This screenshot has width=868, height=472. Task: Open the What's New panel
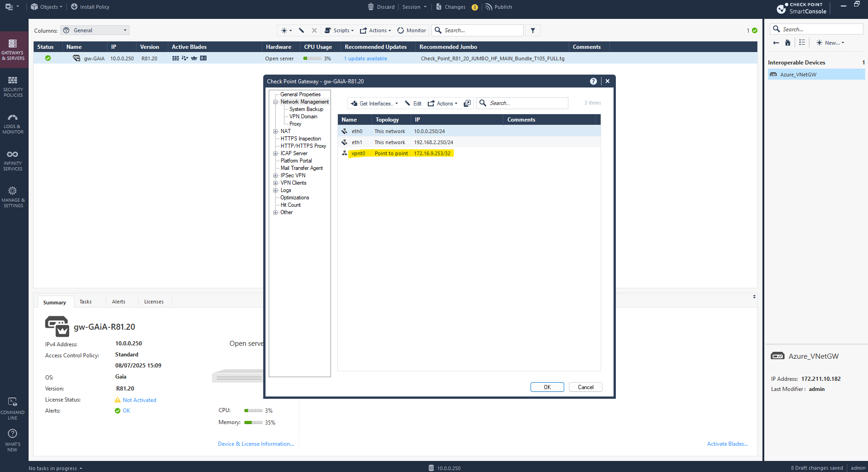tap(13, 440)
